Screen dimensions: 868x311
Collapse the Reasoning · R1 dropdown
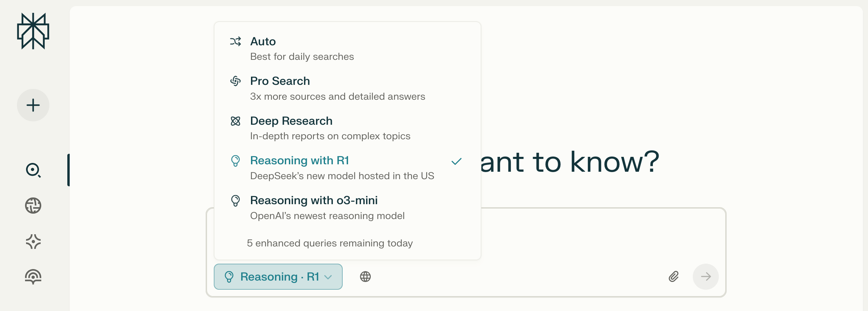pos(278,277)
